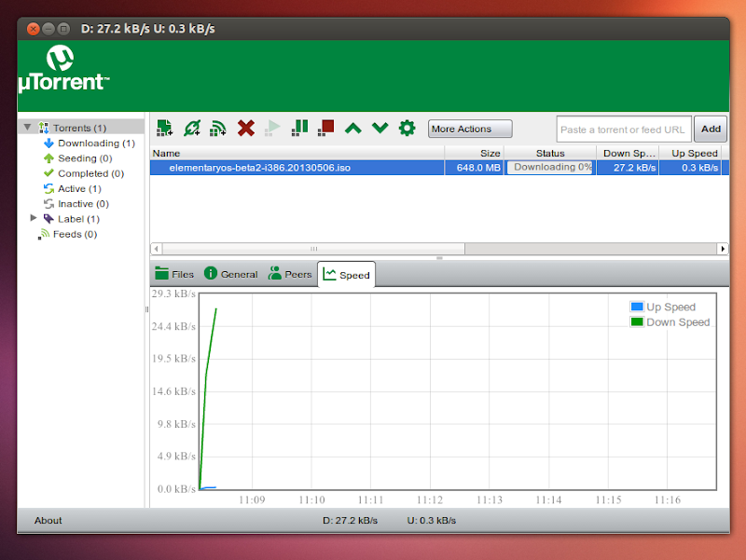The height and width of the screenshot is (560, 746).
Task: Click the grayed Start torrent play icon
Action: 272,128
